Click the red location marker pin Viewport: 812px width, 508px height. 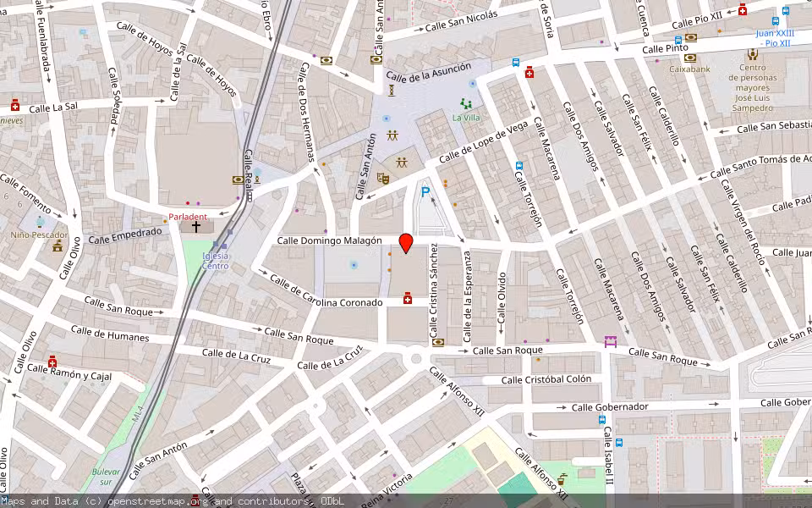pos(406,243)
